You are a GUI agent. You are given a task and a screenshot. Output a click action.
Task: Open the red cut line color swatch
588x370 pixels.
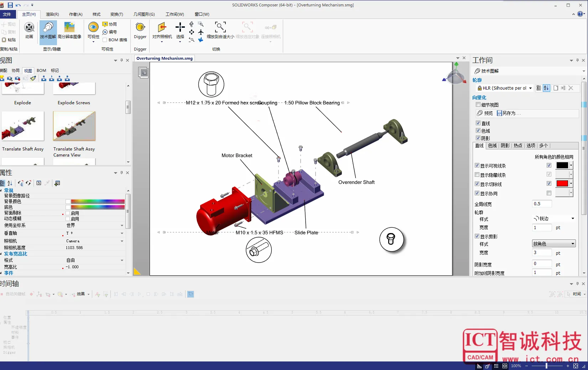click(x=564, y=184)
